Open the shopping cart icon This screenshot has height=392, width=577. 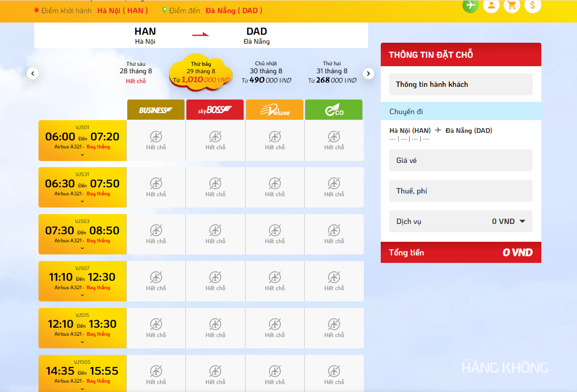coord(512,5)
